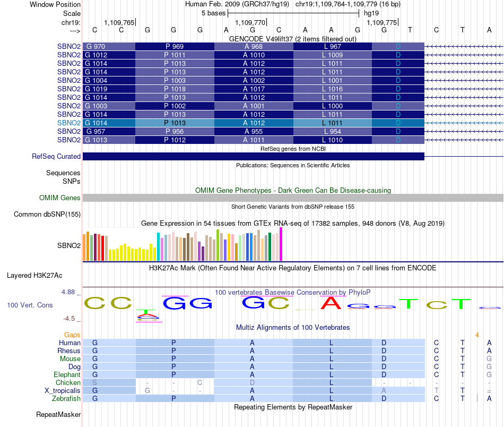Click the OMIM Genes track label
The image size is (504, 427).
[x=60, y=198]
